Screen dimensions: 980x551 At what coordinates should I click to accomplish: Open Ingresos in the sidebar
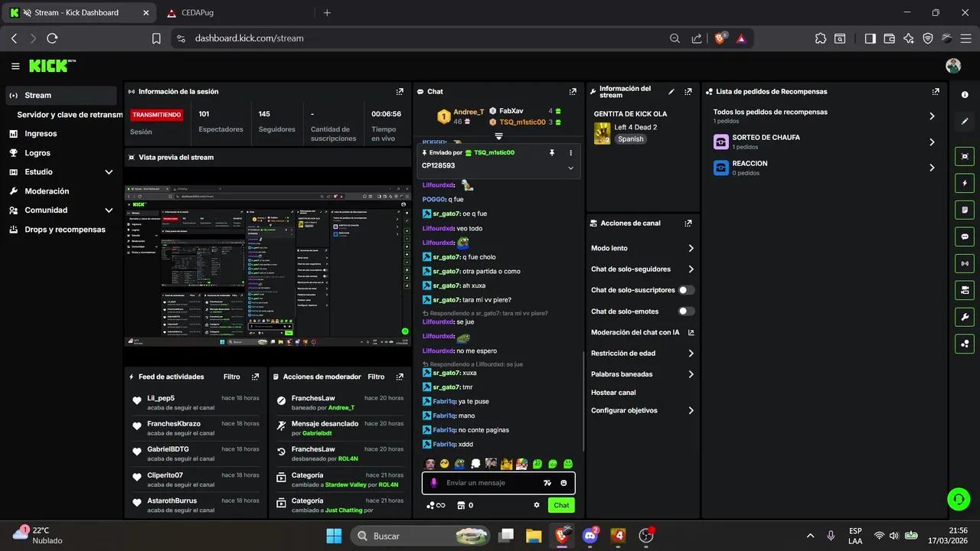coord(41,134)
